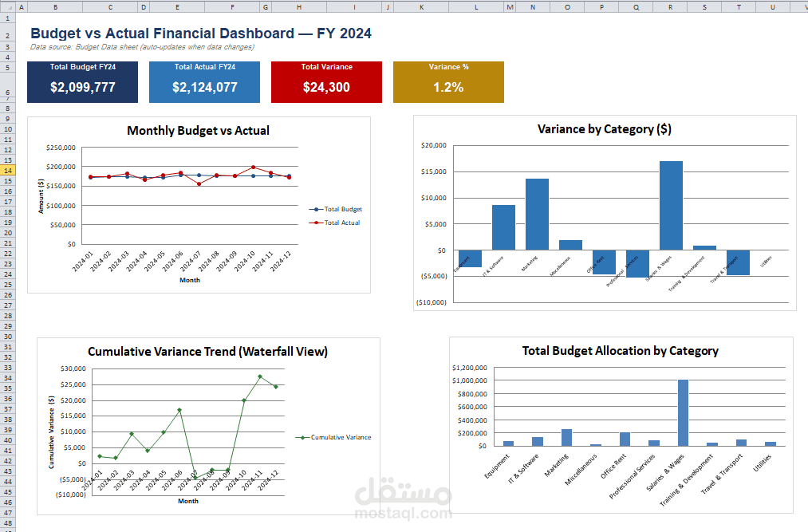The image size is (808, 532).
Task: Click the tallest bar in Total Budget Allocation chart
Action: 683,412
